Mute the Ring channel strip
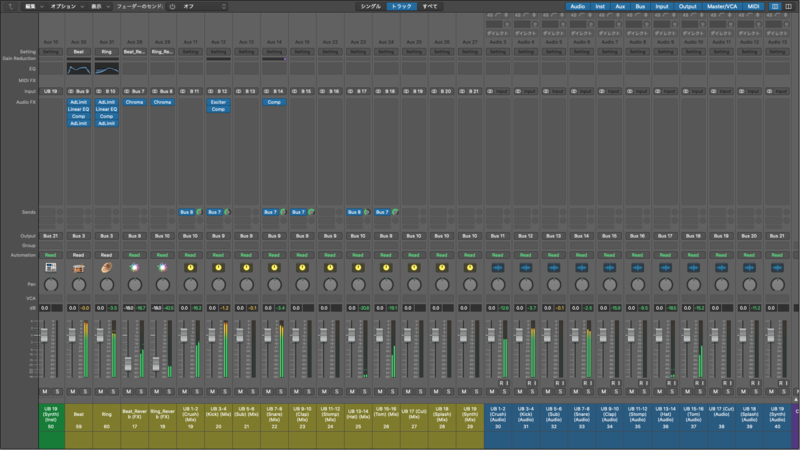800x450 pixels. [101, 391]
